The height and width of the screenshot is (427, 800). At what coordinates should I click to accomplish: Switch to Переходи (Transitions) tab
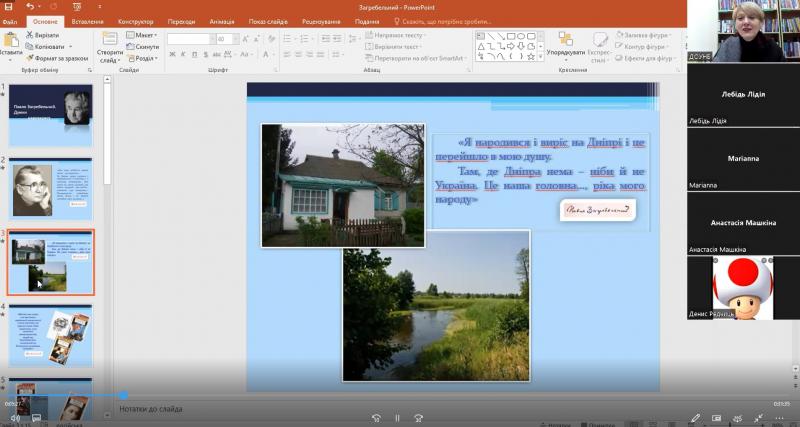181,22
